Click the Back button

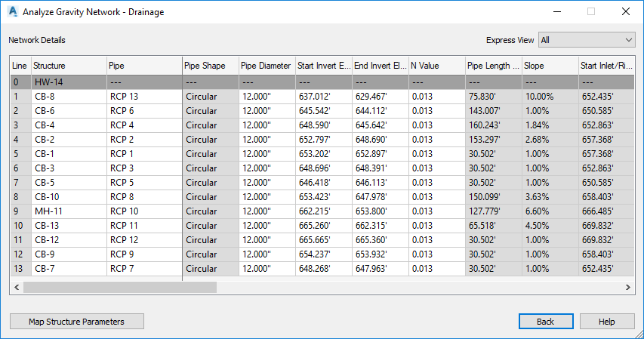pyautogui.click(x=546, y=322)
